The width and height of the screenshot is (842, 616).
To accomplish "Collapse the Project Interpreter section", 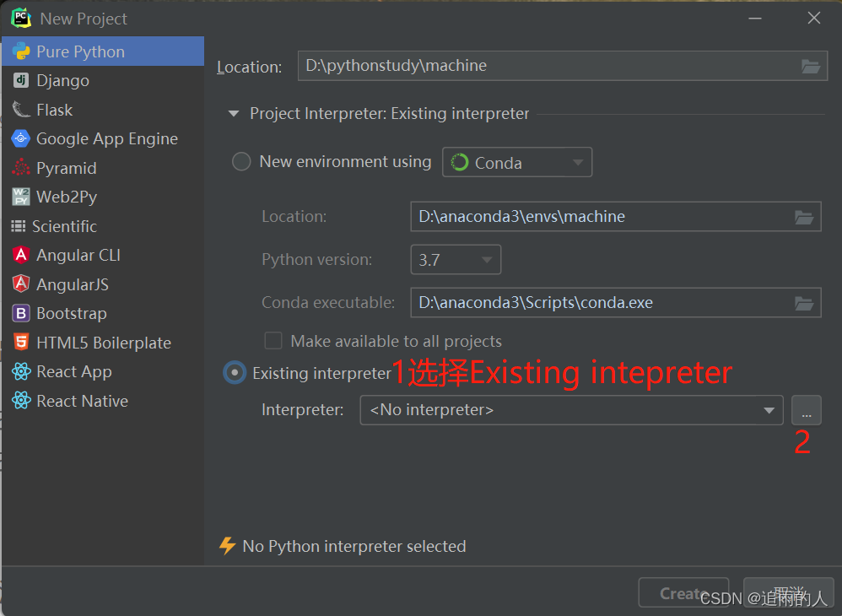I will (x=233, y=113).
